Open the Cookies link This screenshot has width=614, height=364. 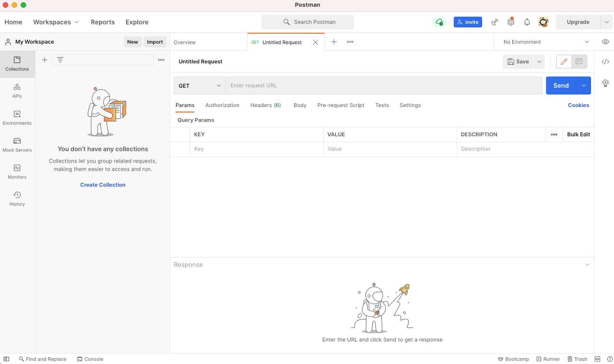click(x=579, y=105)
